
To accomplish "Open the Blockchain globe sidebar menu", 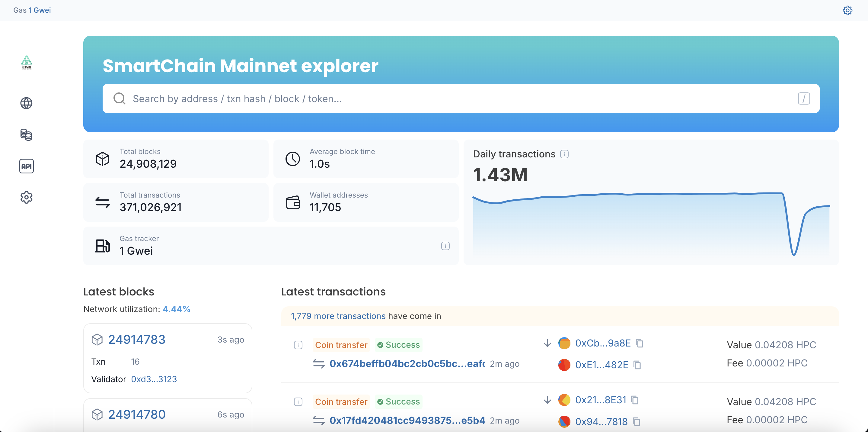I will [26, 103].
